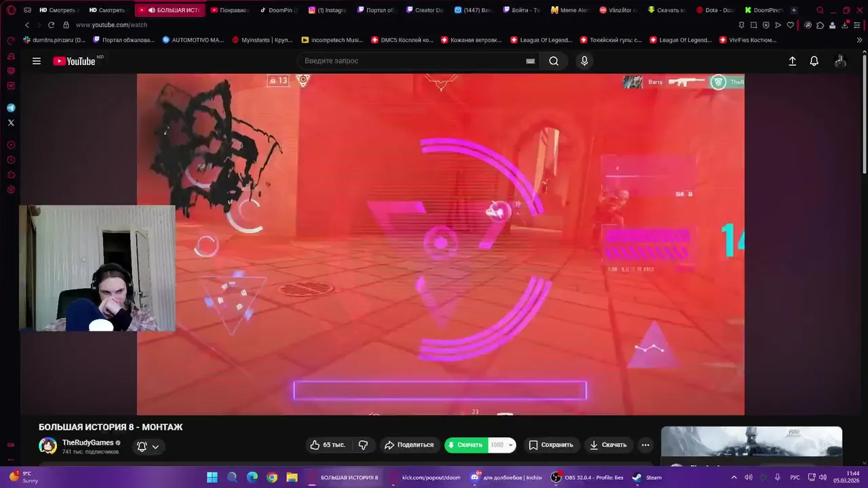Open the DMC5 Косплей bookmark

[402, 40]
